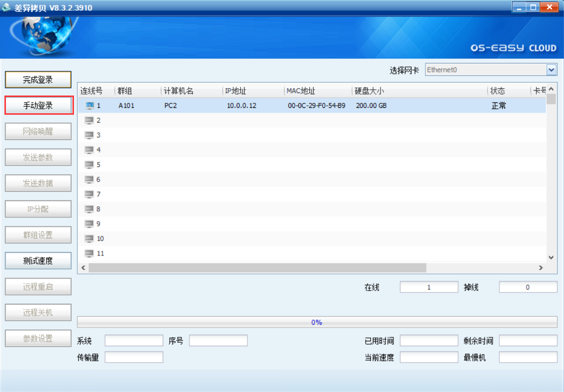Click the online computer icon in row 1
The image size is (564, 392).
point(89,105)
